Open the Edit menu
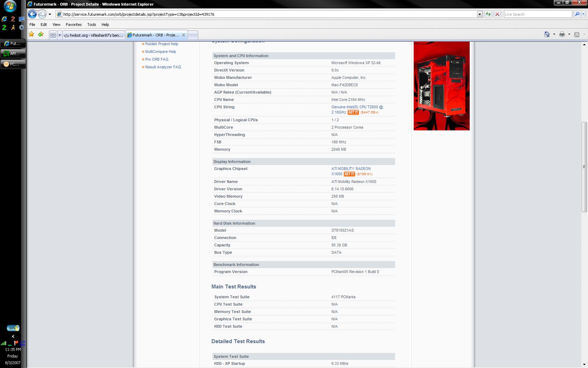The height and width of the screenshot is (368, 588). pos(44,25)
